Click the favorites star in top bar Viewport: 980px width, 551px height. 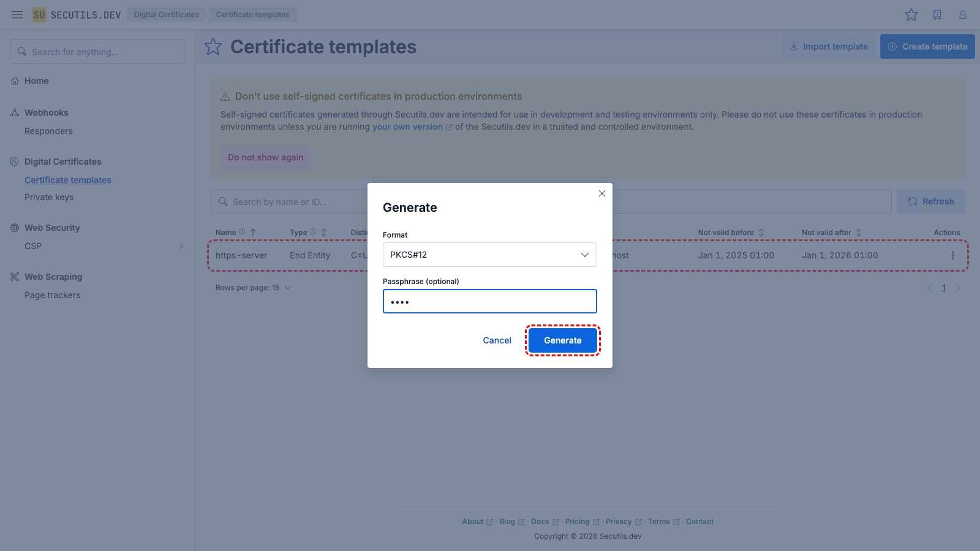pos(911,15)
